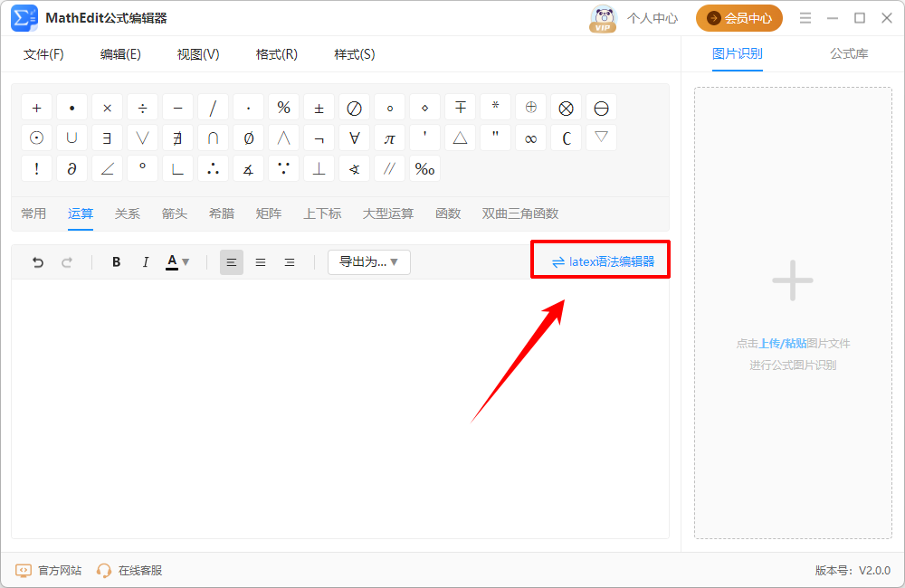Select left text alignment
Screen dimensions: 905x588
(232, 262)
